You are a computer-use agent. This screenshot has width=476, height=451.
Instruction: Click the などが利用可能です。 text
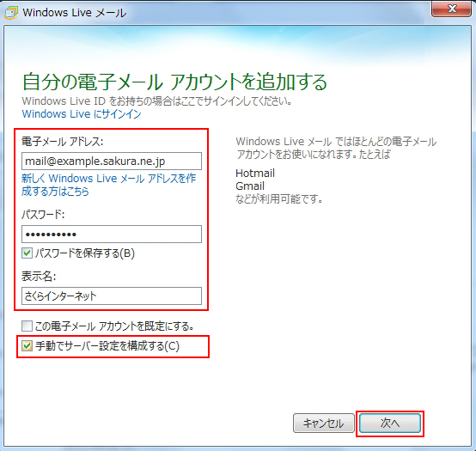pyautogui.click(x=279, y=199)
